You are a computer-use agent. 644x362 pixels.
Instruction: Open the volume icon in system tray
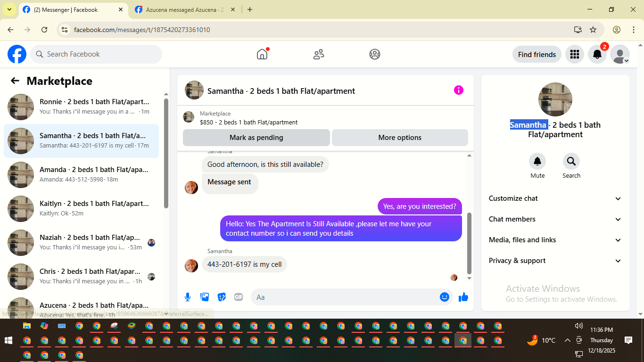tap(579, 326)
